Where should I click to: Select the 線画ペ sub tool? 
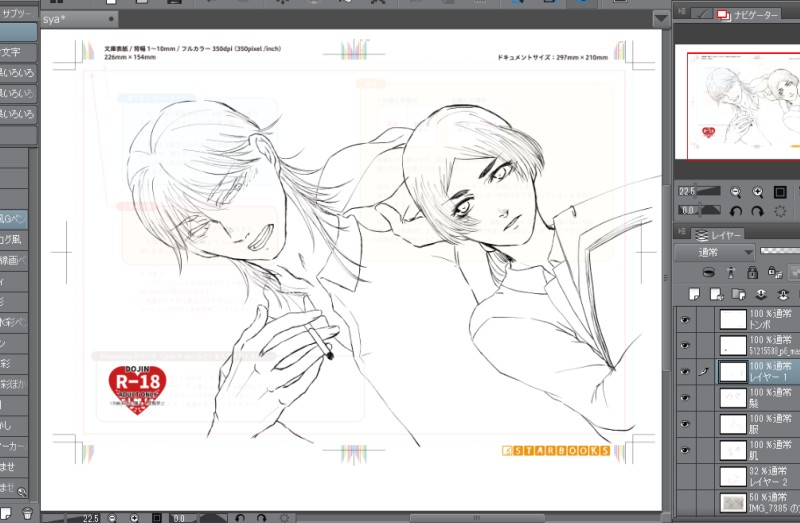point(14,261)
